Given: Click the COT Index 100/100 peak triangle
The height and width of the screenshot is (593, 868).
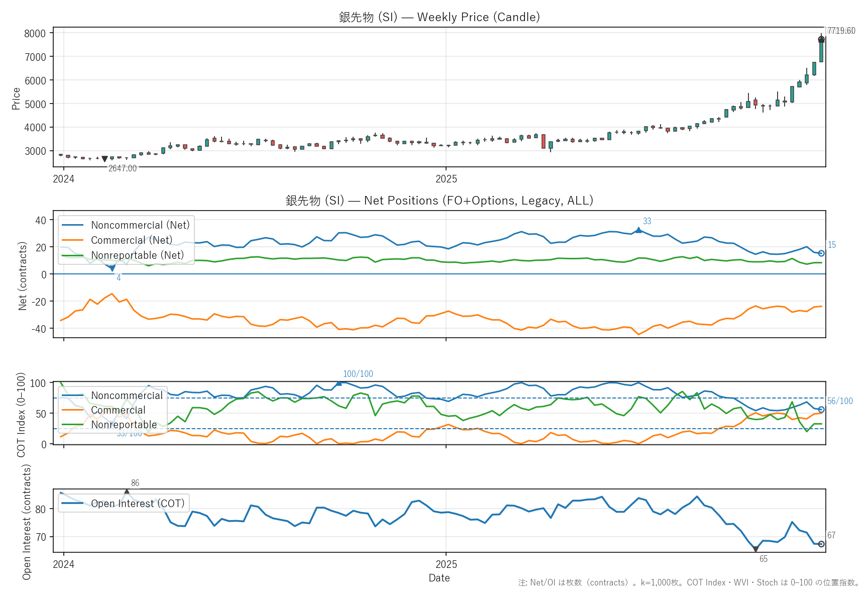Looking at the screenshot, I should click(339, 383).
